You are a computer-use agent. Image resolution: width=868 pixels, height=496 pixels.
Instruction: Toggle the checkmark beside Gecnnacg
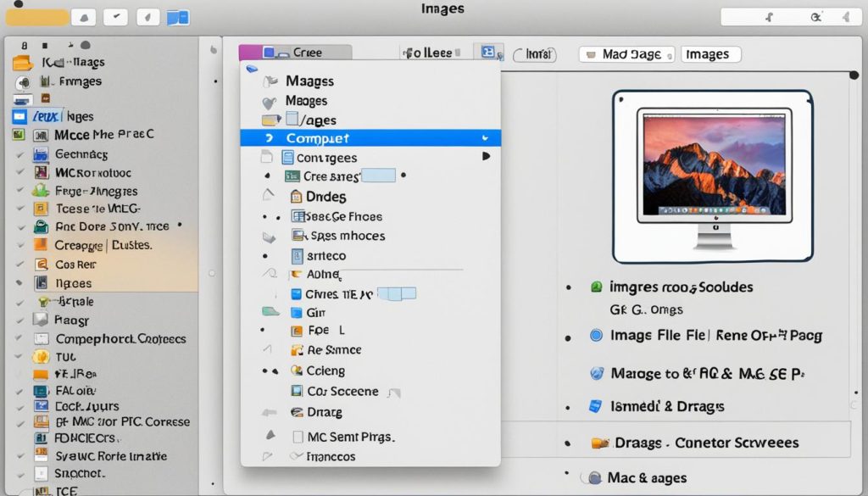click(x=20, y=155)
